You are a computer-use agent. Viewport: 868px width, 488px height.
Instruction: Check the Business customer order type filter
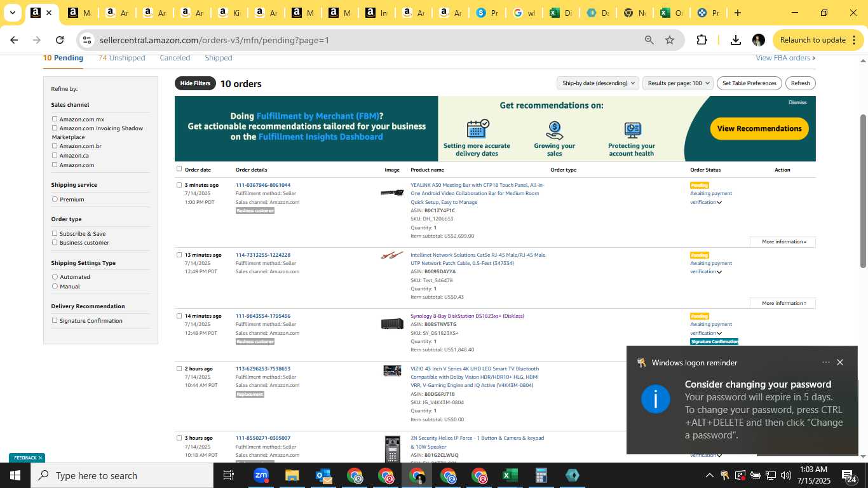(x=55, y=242)
